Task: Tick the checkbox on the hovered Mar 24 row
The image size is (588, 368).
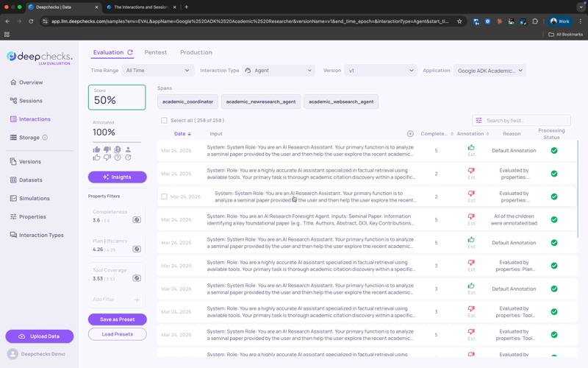Action: pyautogui.click(x=164, y=197)
